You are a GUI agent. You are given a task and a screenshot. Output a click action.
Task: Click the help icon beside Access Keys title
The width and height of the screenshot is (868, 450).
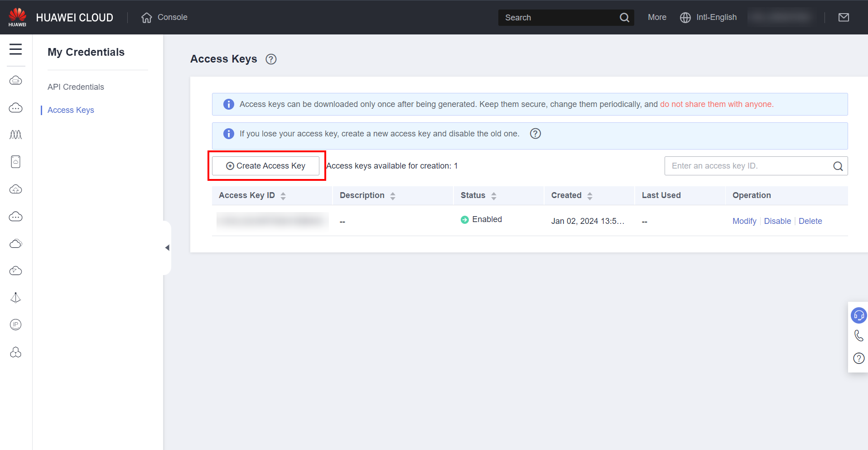tap(271, 59)
